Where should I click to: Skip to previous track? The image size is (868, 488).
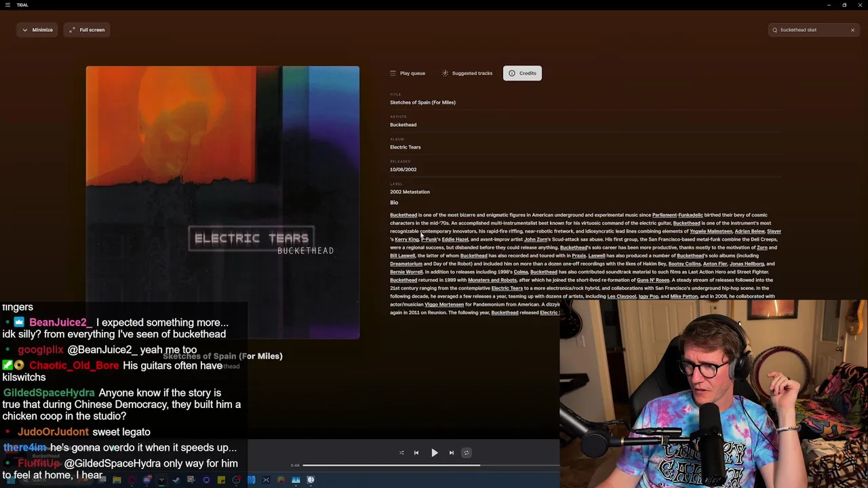[x=416, y=453]
